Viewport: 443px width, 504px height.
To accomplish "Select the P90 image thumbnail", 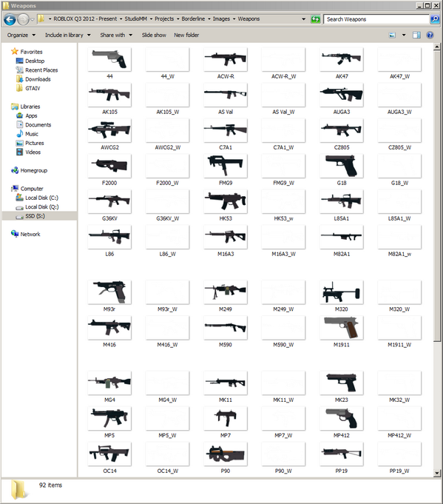I will pos(226,454).
